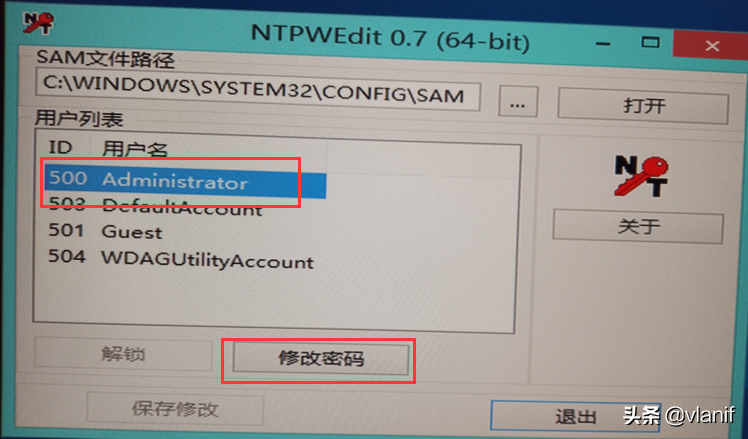Click the 解锁 unlock button
748x439 pixels.
123,355
